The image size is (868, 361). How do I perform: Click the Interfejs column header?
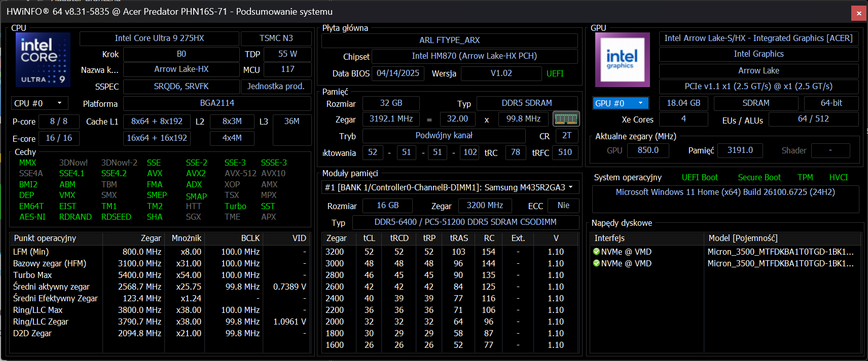coord(609,238)
